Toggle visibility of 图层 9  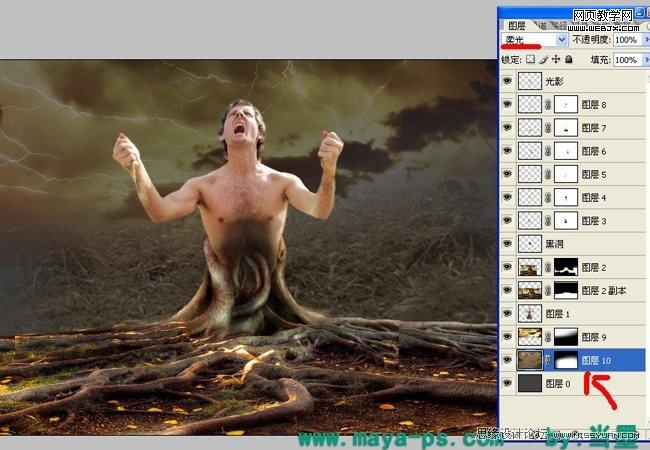pyautogui.click(x=507, y=336)
